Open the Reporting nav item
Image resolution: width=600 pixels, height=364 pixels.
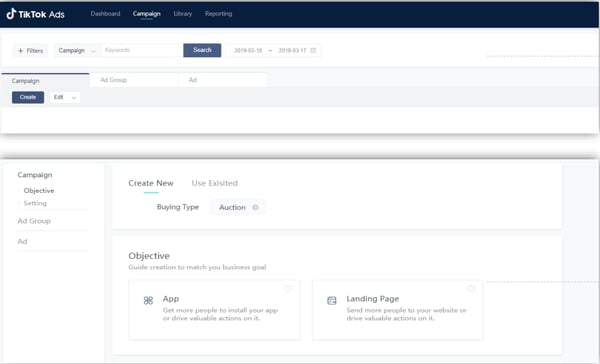218,14
